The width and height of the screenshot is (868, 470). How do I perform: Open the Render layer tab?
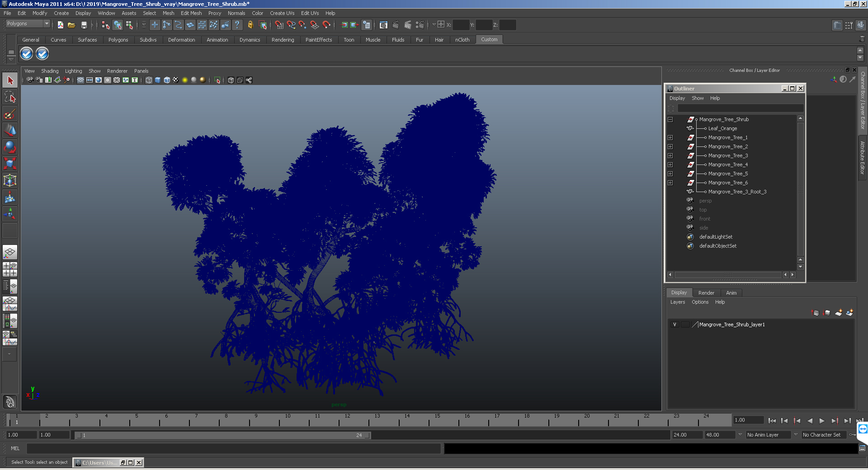pos(706,293)
